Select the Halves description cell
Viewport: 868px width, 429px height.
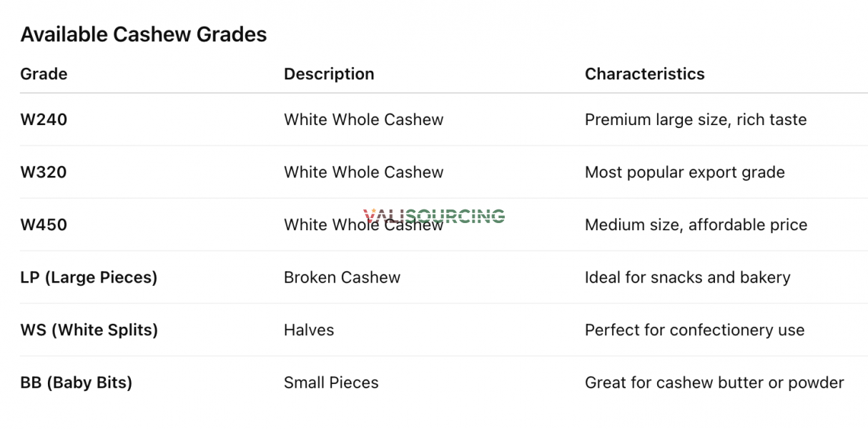click(x=309, y=330)
